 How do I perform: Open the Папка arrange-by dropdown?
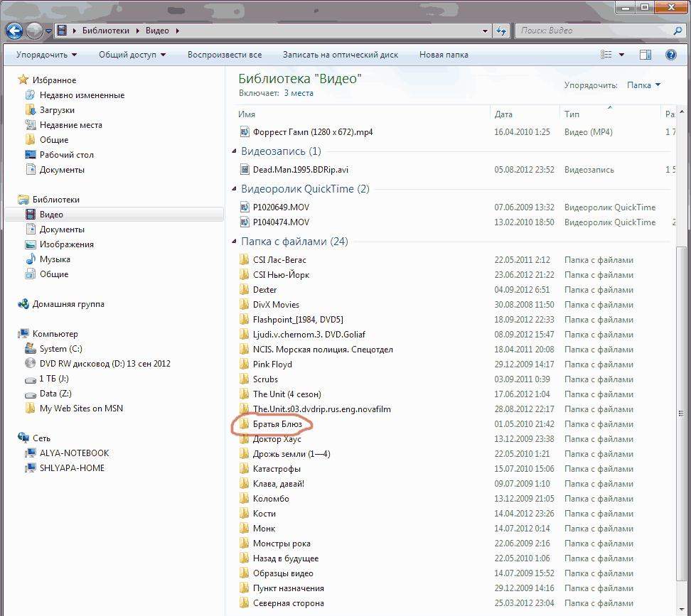(x=643, y=85)
